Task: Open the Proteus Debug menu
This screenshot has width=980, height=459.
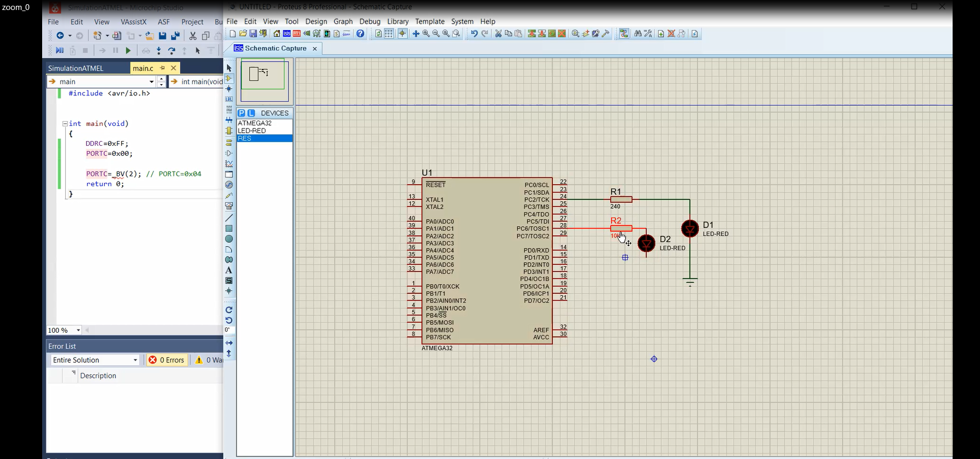Action: pos(370,22)
